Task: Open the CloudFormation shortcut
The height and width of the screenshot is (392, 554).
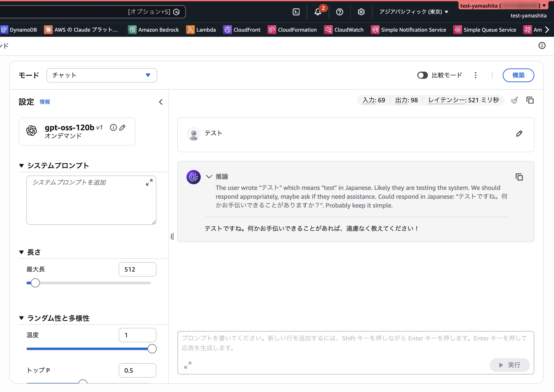Action: (x=292, y=30)
